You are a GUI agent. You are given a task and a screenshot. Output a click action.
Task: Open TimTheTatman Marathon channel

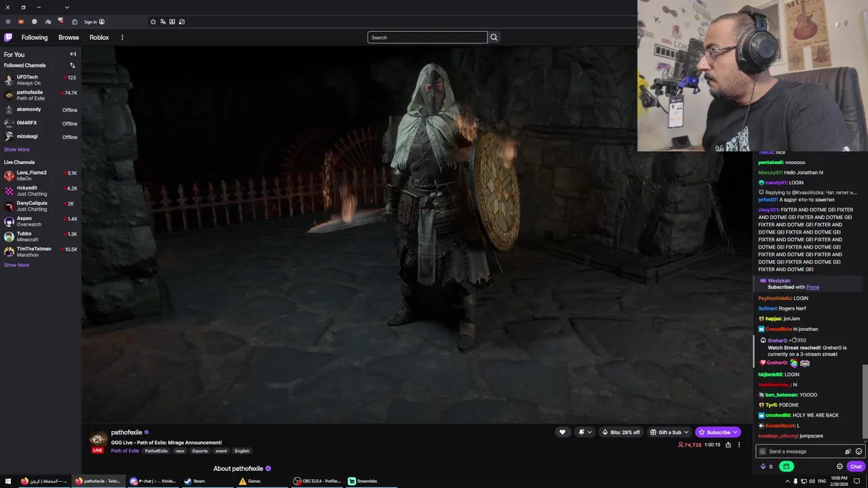[41, 251]
